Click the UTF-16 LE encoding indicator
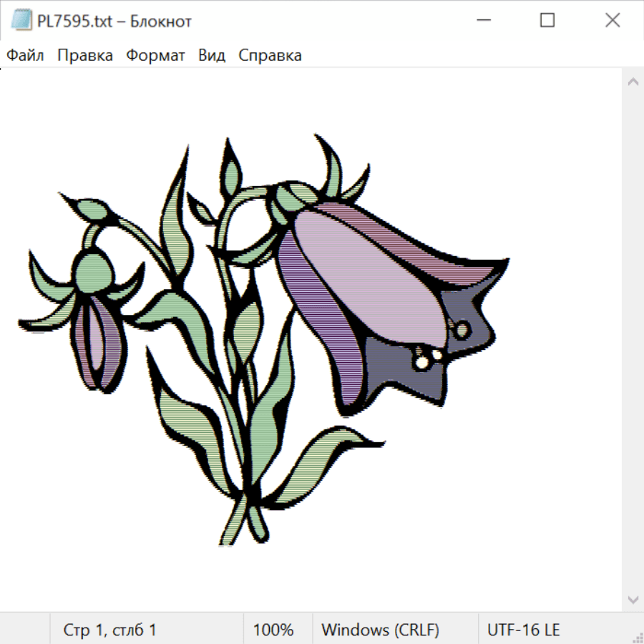The image size is (644, 644). pyautogui.click(x=523, y=630)
